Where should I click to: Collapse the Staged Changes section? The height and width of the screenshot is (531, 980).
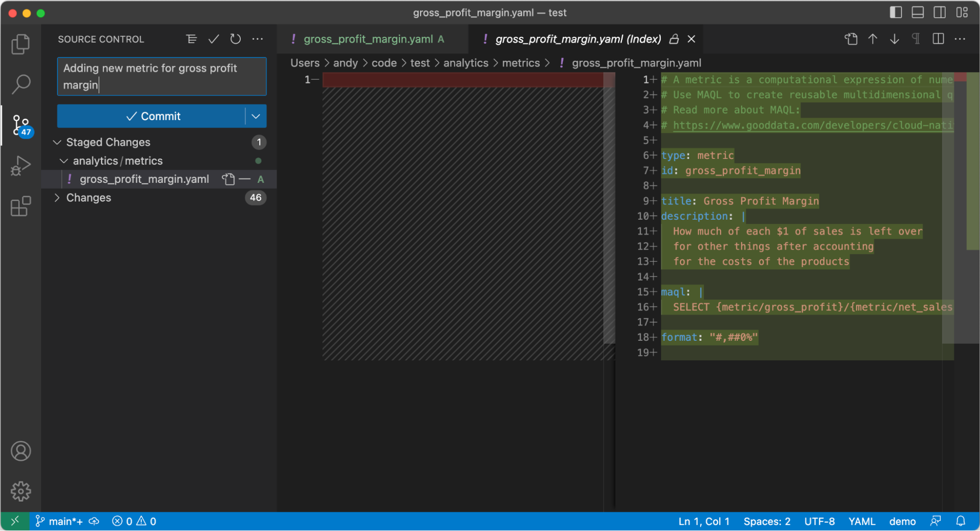point(57,142)
